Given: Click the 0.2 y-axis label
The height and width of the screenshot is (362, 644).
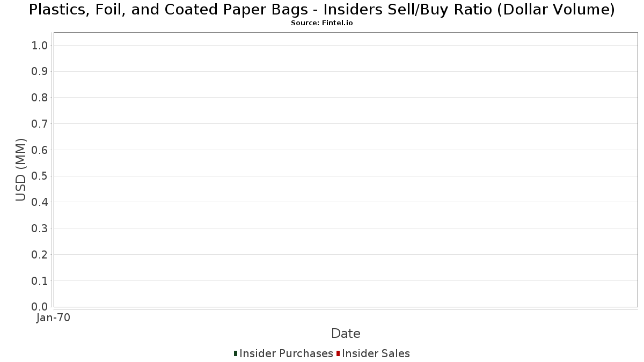Looking at the screenshot, I should (x=40, y=255).
